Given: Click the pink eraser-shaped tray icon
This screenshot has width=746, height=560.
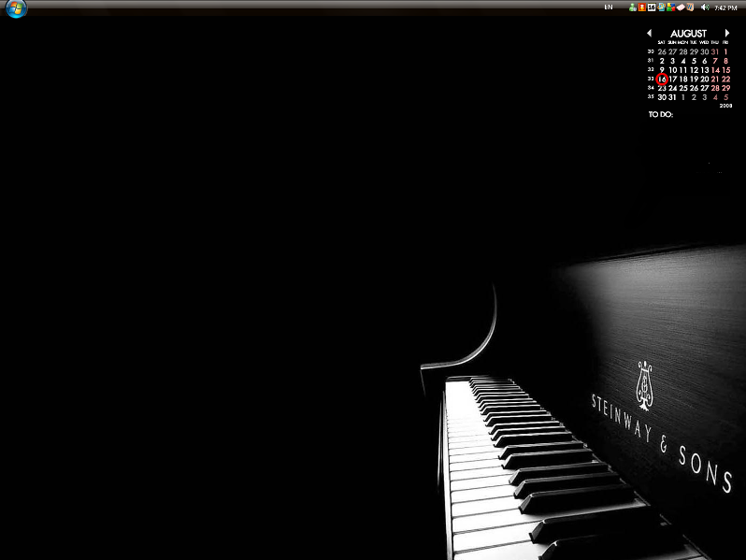Looking at the screenshot, I should pyautogui.click(x=681, y=7).
